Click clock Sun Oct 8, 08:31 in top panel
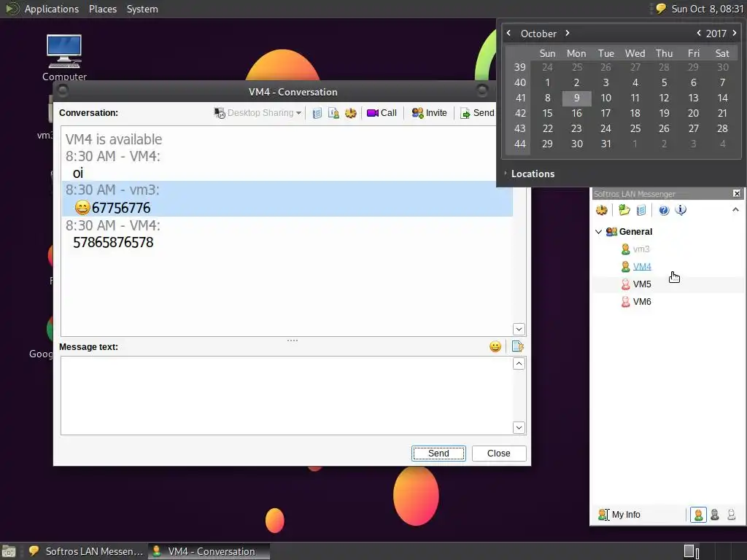The width and height of the screenshot is (747, 560). [x=708, y=9]
